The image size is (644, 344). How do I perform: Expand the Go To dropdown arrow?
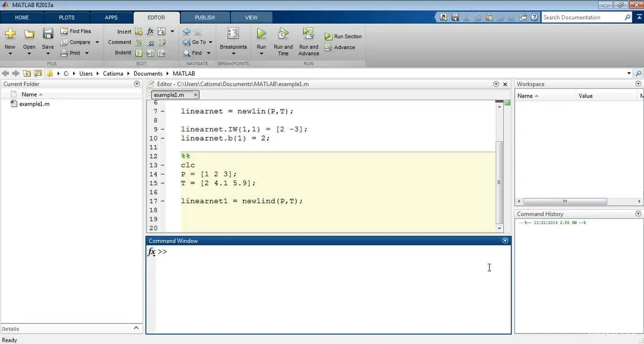[210, 42]
